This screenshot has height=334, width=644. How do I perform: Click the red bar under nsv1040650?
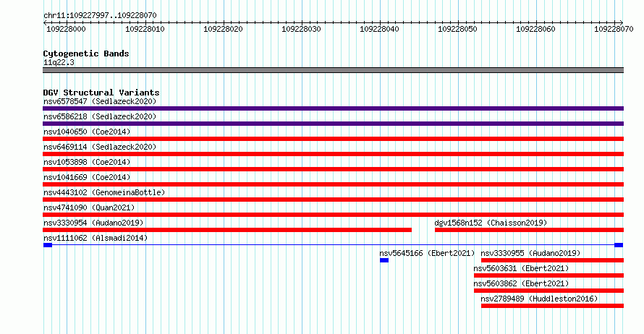point(333,139)
